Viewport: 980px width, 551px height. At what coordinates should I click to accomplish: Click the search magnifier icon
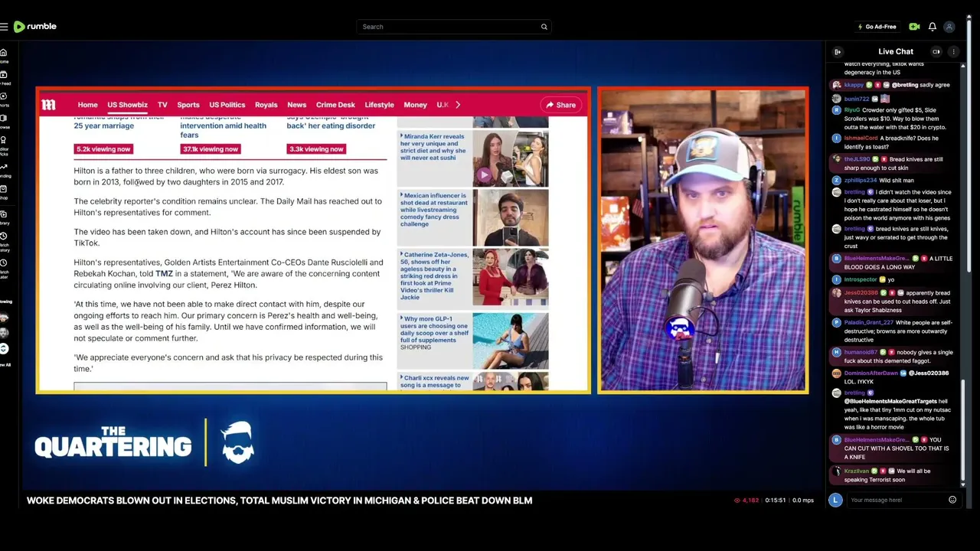pyautogui.click(x=544, y=27)
